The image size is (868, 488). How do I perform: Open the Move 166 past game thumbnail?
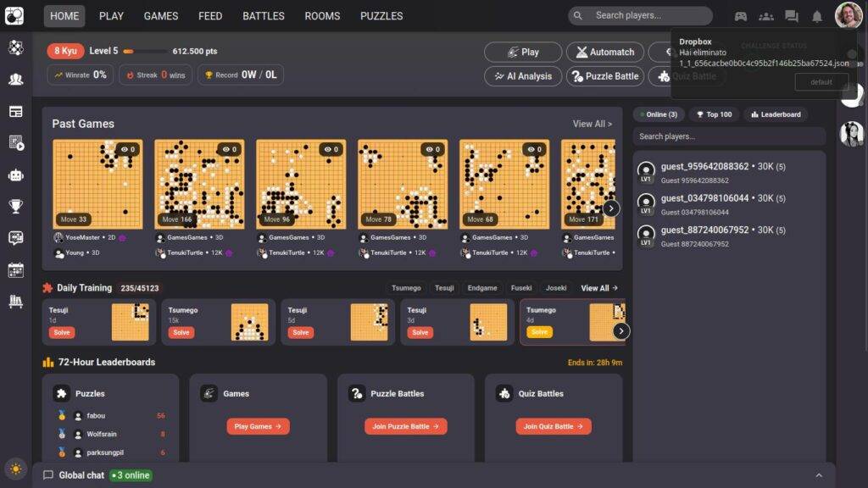tap(199, 185)
